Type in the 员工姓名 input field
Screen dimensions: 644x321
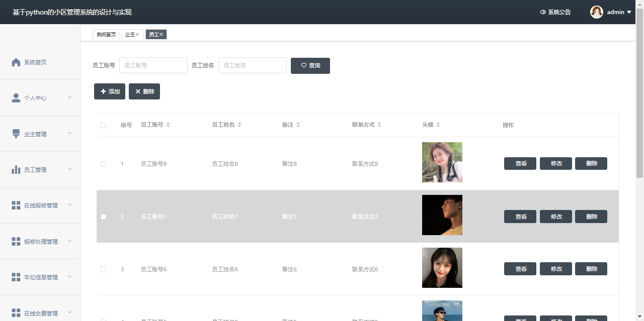pos(252,65)
